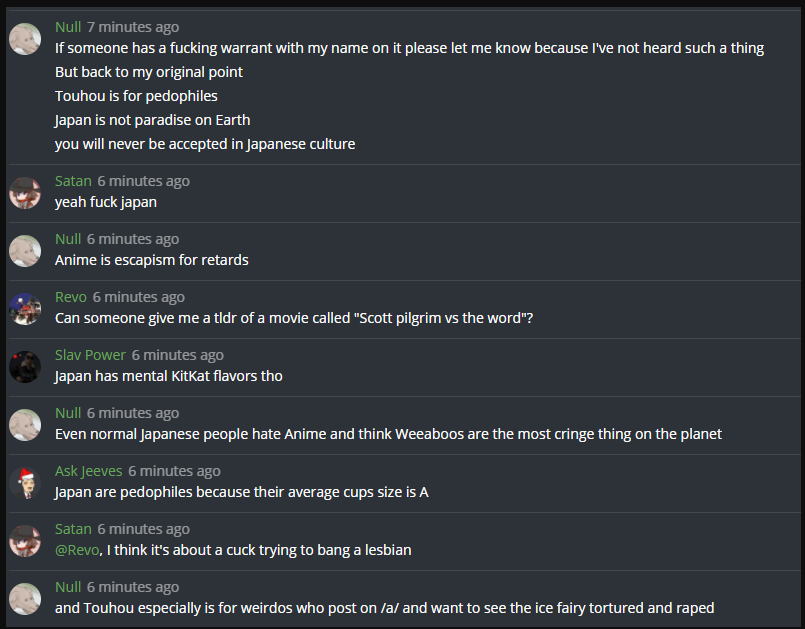Open Ask Jeeves' Santa hat avatar

25,482
